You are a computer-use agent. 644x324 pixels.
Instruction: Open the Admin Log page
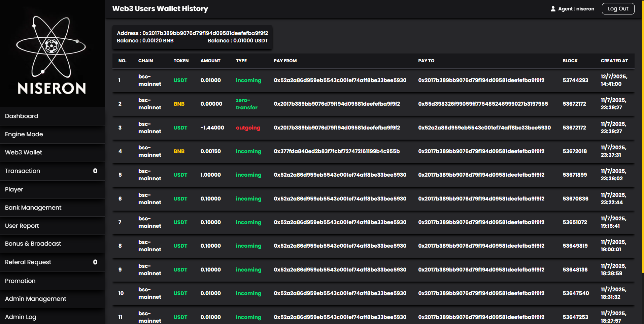click(53, 317)
